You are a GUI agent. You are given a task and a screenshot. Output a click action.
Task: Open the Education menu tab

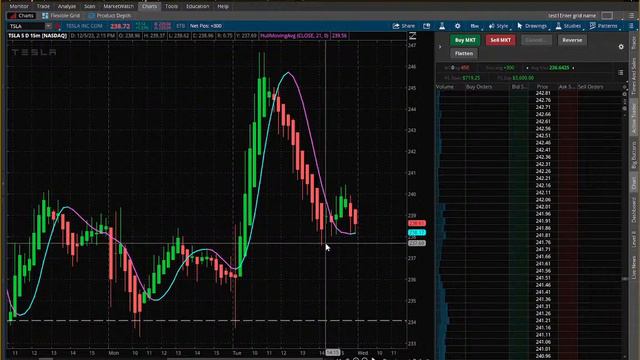click(198, 6)
